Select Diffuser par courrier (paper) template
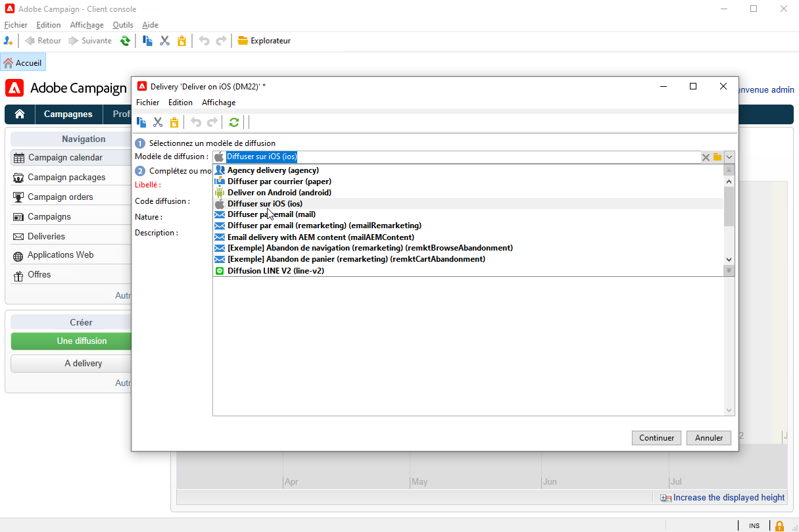Viewport: 799px width, 532px height. point(468,181)
